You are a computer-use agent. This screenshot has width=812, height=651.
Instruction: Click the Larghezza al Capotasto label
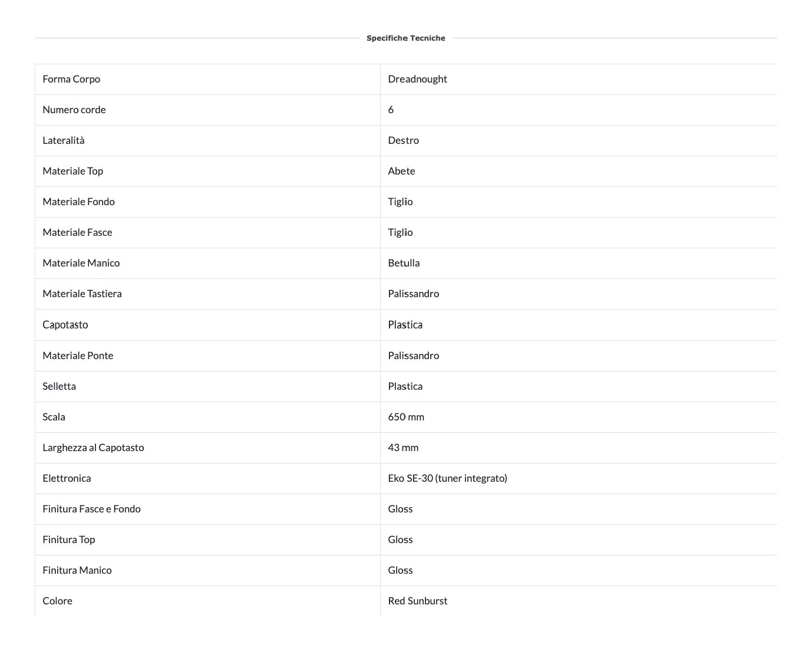click(93, 448)
